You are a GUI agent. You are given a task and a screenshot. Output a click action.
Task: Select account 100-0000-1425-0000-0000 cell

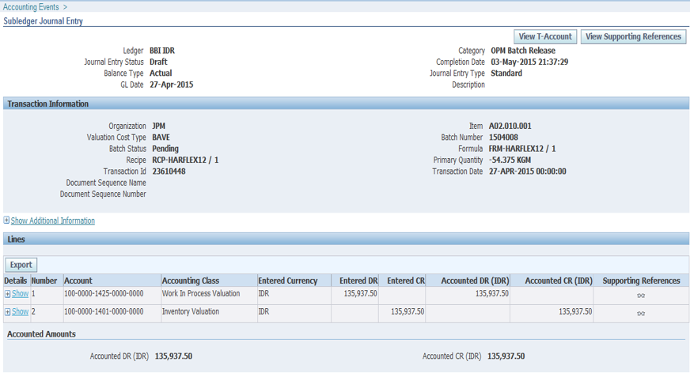[104, 293]
